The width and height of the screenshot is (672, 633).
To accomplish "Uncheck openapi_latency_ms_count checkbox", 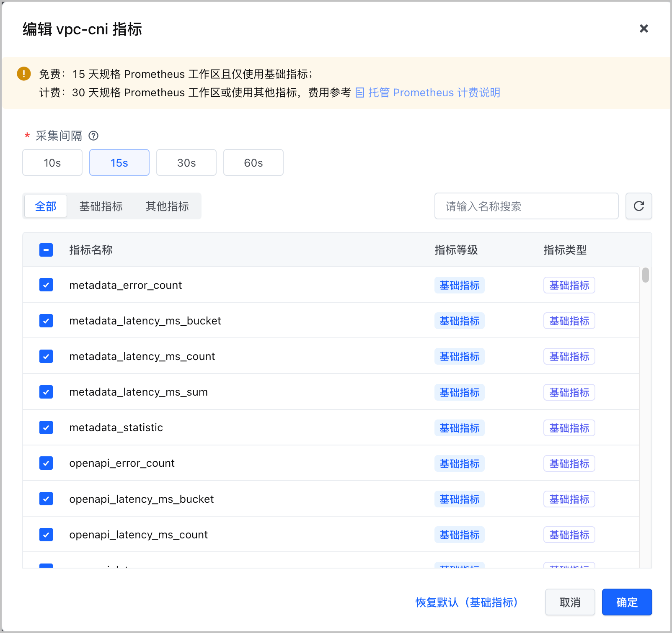I will pos(46,535).
